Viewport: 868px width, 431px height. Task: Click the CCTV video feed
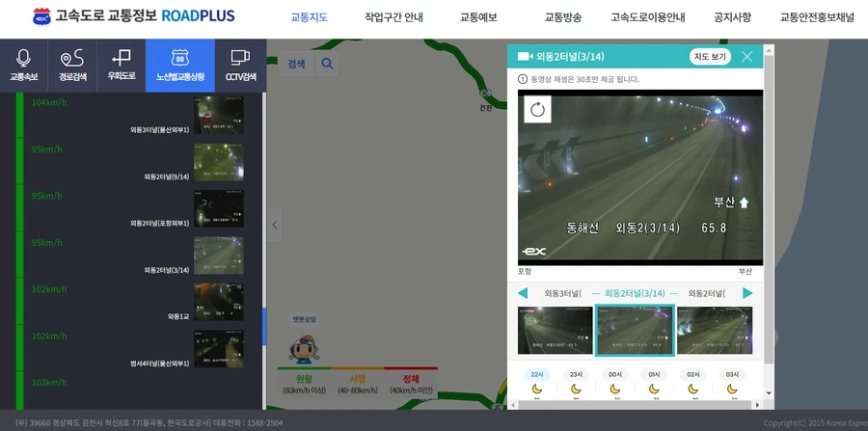(640, 177)
